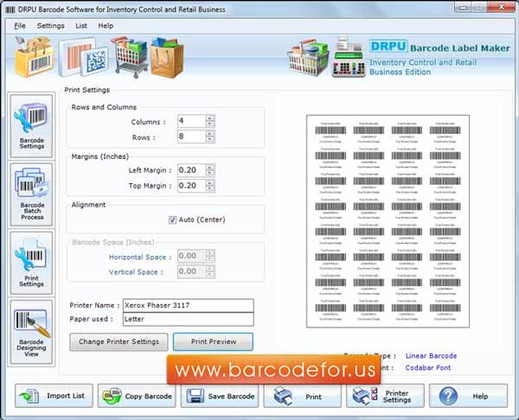Click the shopping cart banner icon
The width and height of the screenshot is (519, 420).
[x=130, y=57]
